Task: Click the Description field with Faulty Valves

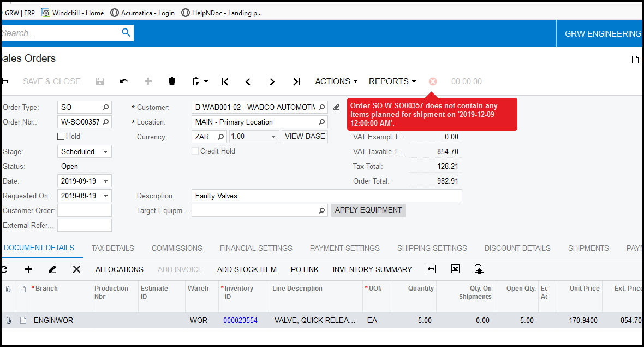Action: [x=326, y=196]
